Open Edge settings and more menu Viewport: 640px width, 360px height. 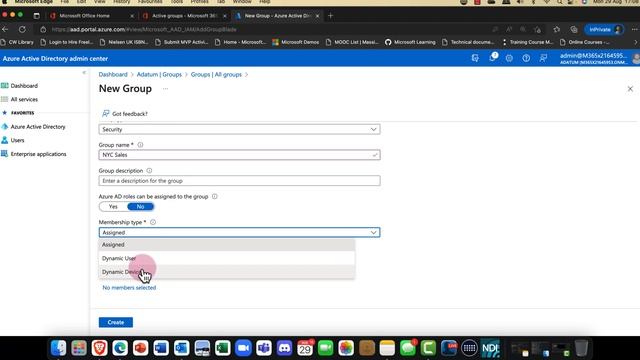coord(634,29)
